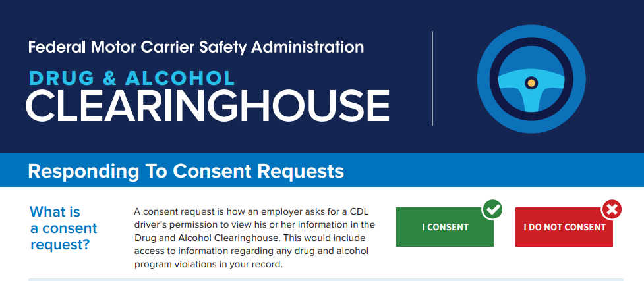Click the vertical divider line in the header

(x=432, y=78)
